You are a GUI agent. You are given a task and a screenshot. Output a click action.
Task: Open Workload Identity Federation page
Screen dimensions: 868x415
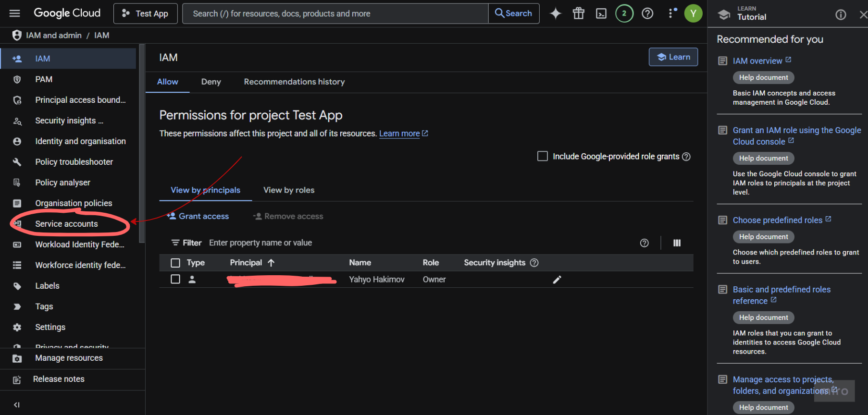(68, 244)
